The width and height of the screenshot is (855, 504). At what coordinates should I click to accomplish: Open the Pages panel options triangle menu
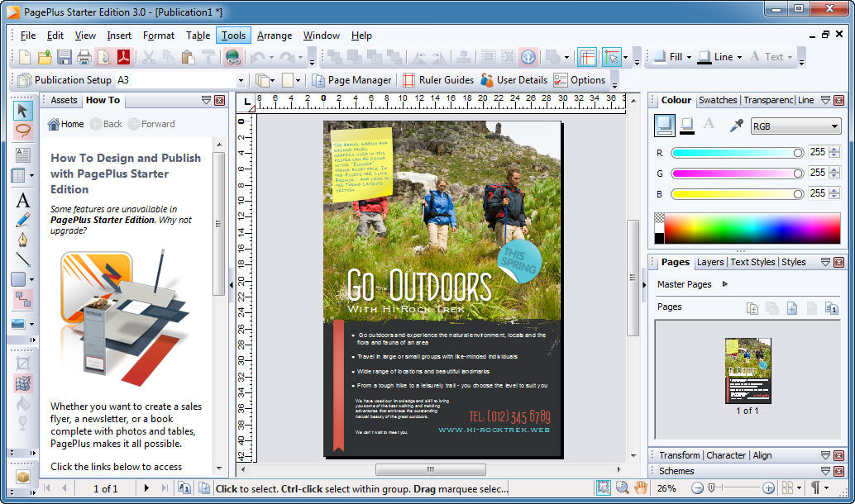click(x=825, y=262)
